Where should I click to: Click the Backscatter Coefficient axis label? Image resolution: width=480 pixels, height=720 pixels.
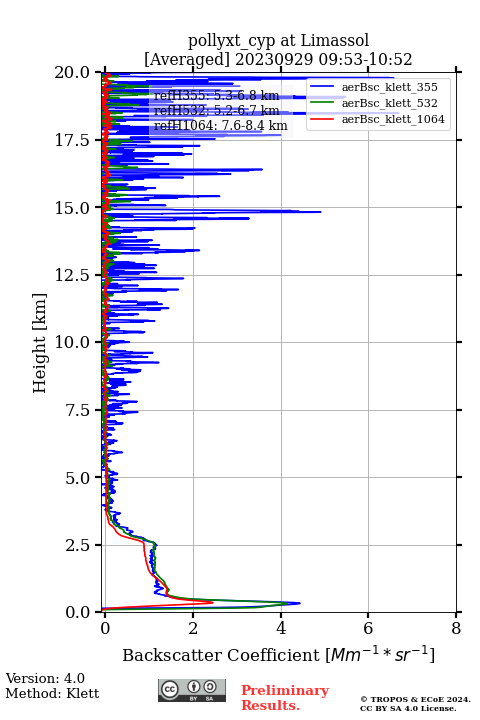point(278,655)
